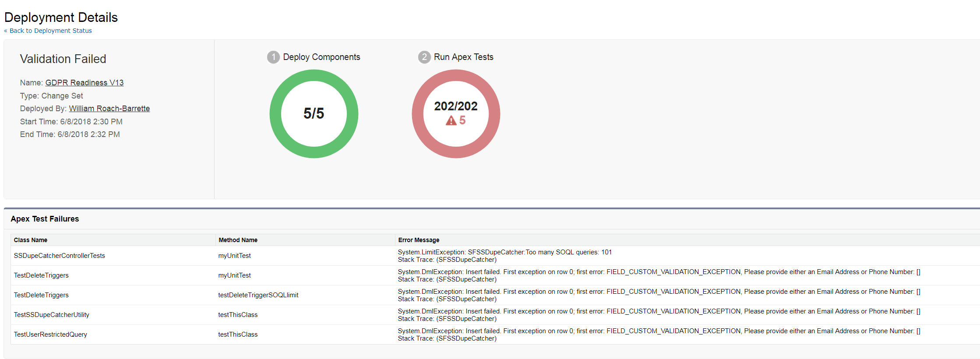Click the testDeleteTriggerSOQLlimit method name
Screen dimensions: 980x359
pos(258,295)
